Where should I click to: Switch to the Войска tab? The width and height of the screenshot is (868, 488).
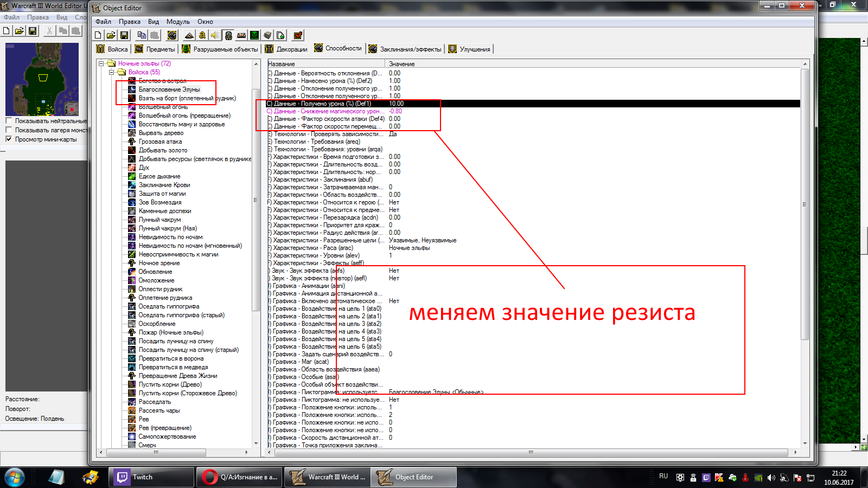click(x=112, y=49)
